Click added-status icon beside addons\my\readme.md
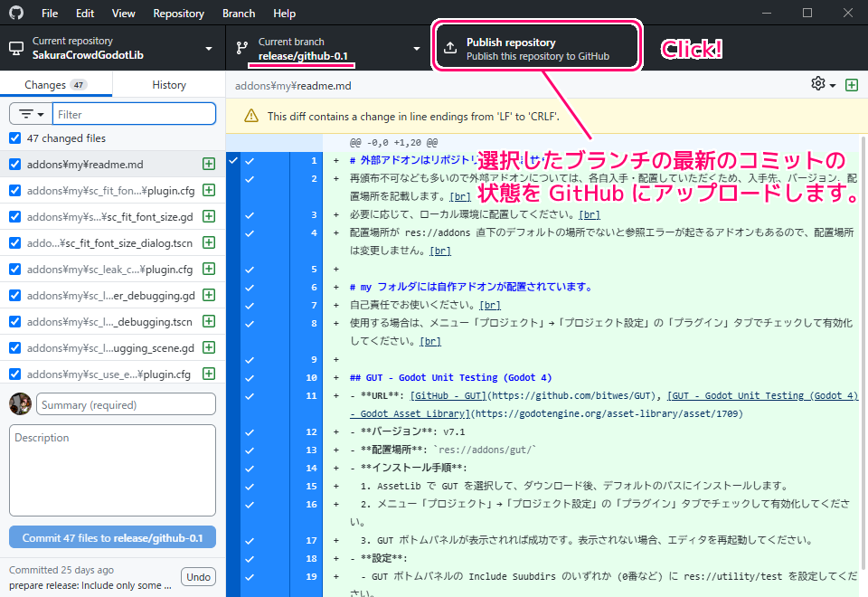The height and width of the screenshot is (597, 868). [x=209, y=164]
